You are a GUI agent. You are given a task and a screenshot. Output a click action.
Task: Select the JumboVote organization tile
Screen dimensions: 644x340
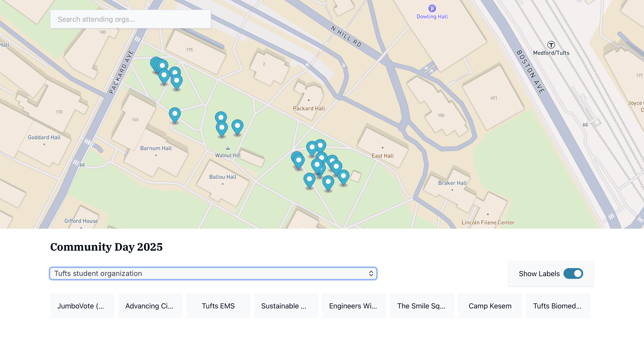pyautogui.click(x=82, y=306)
